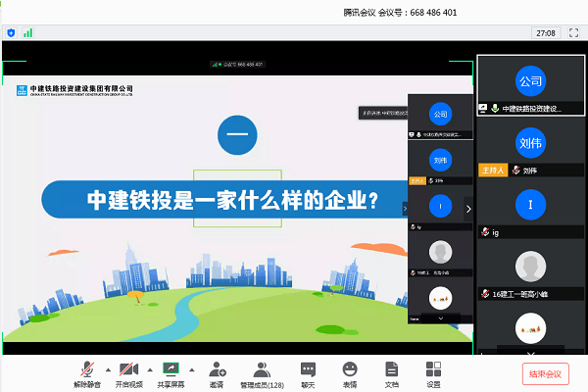
Task: Click the unmute microphone icon (解除静音)
Action: (86, 369)
